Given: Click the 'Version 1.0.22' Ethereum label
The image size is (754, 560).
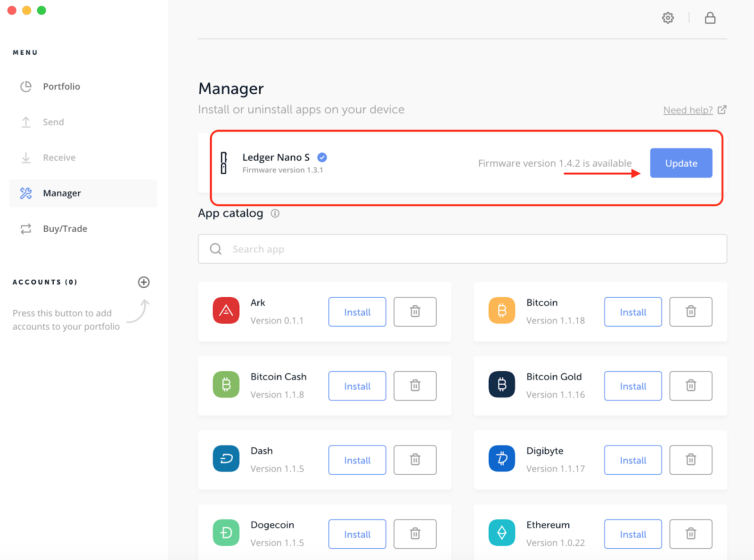Looking at the screenshot, I should (556, 543).
